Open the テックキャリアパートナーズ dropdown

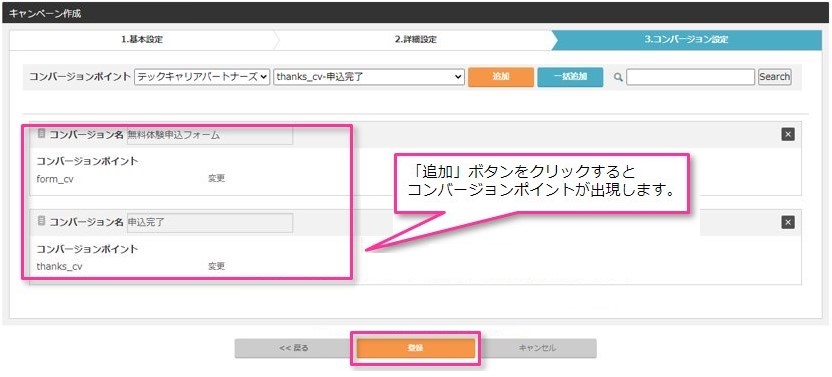[x=203, y=76]
